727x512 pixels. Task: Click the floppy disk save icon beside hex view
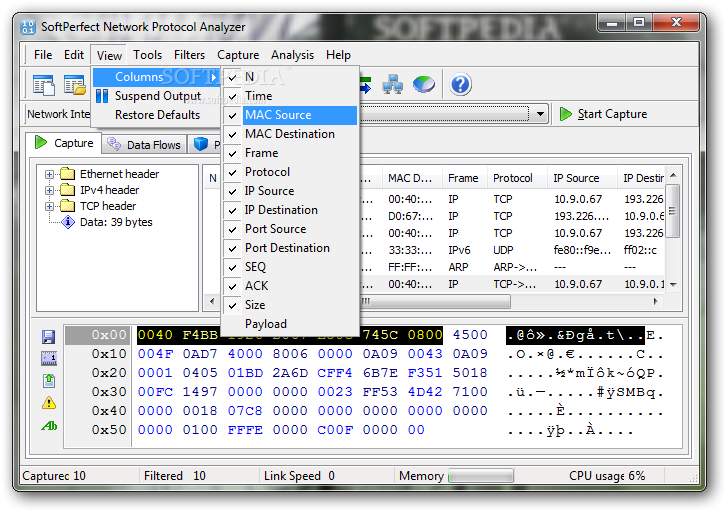[48, 337]
